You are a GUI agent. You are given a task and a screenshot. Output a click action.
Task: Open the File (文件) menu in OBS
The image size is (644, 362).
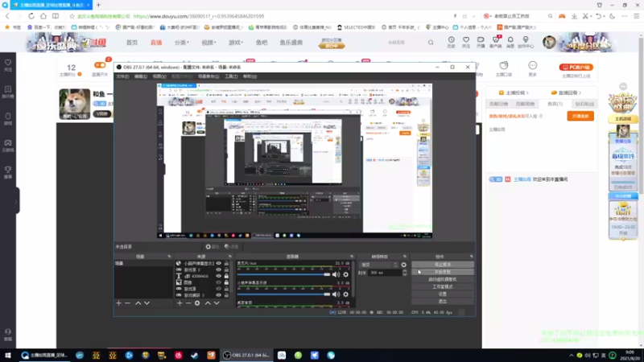(x=122, y=76)
